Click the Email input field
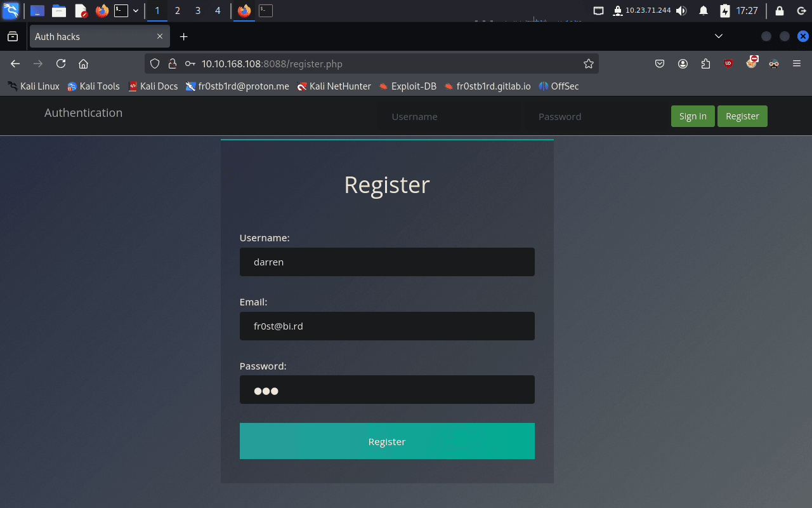Image resolution: width=812 pixels, height=508 pixels. click(x=387, y=326)
